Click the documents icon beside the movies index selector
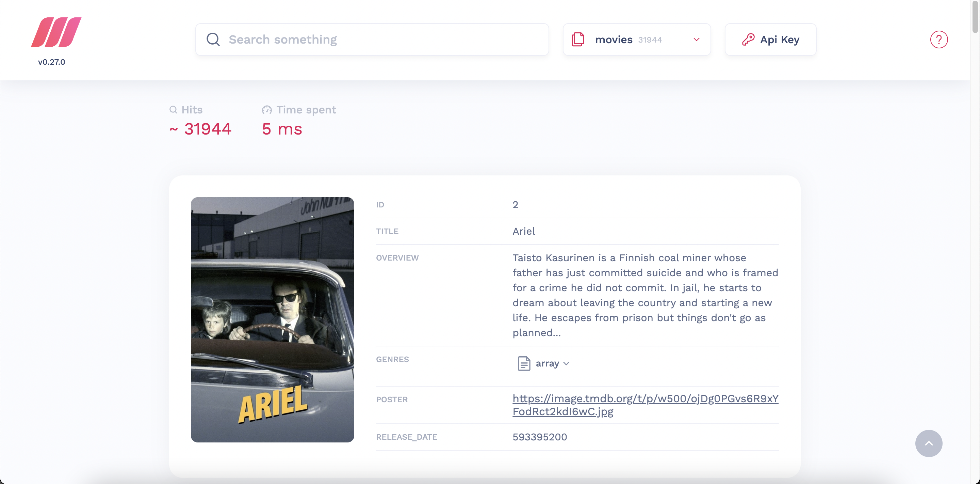Screen dimensions: 980x484 point(578,39)
